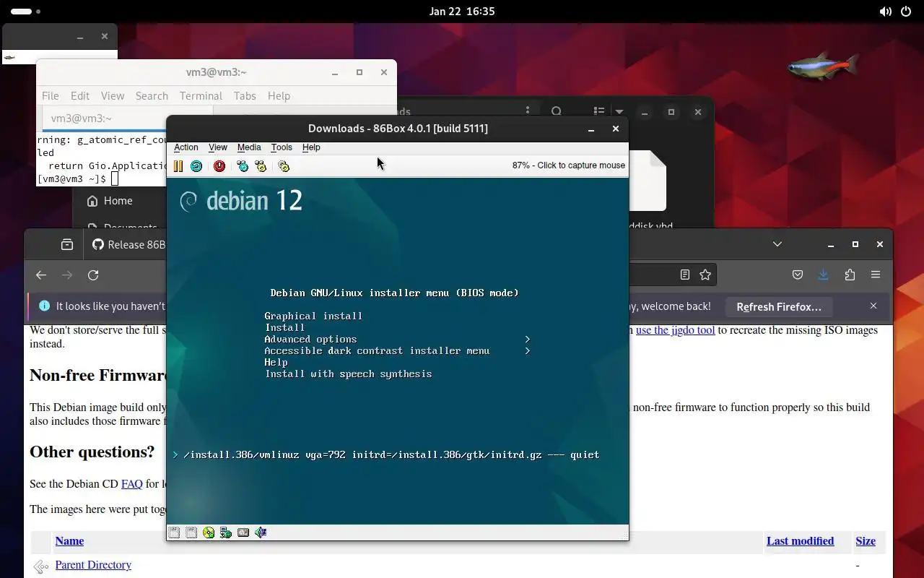Image resolution: width=924 pixels, height=578 pixels.
Task: Reload the Firefox page
Action: 93,275
